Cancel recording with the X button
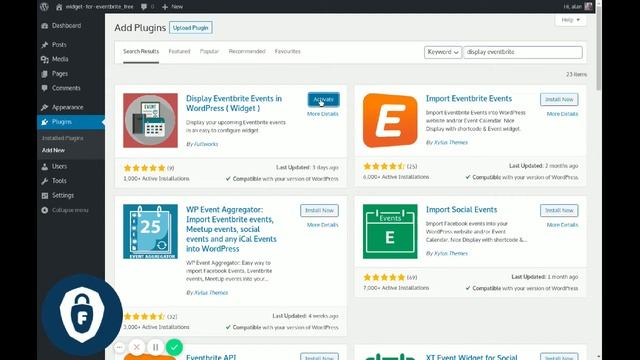The image size is (640, 360). click(x=137, y=347)
